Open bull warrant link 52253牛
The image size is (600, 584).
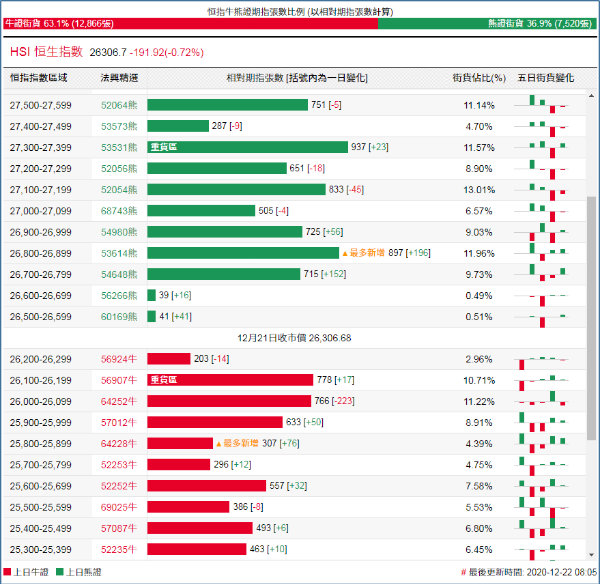pyautogui.click(x=119, y=465)
